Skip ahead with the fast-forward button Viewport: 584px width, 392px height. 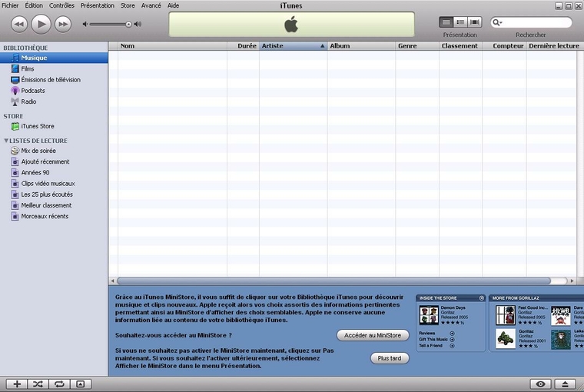(63, 25)
